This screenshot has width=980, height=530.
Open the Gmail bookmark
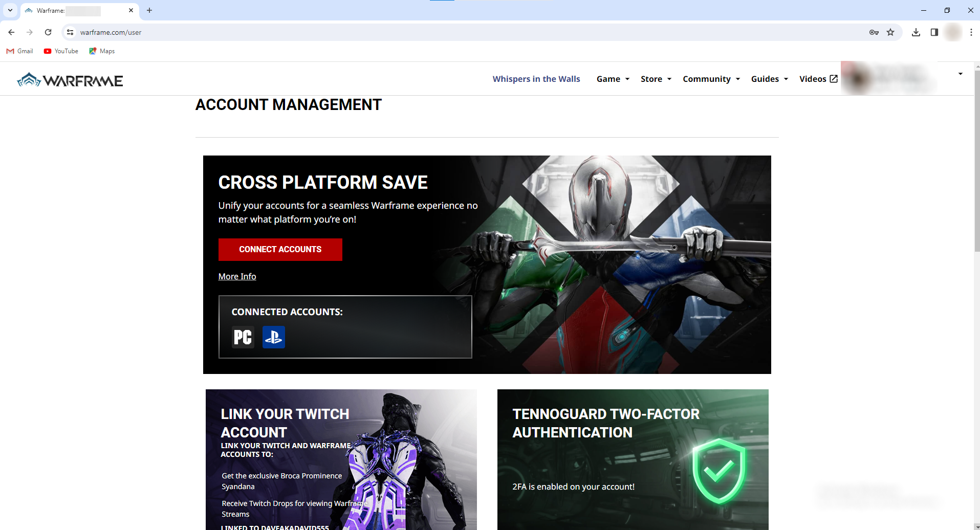point(19,51)
